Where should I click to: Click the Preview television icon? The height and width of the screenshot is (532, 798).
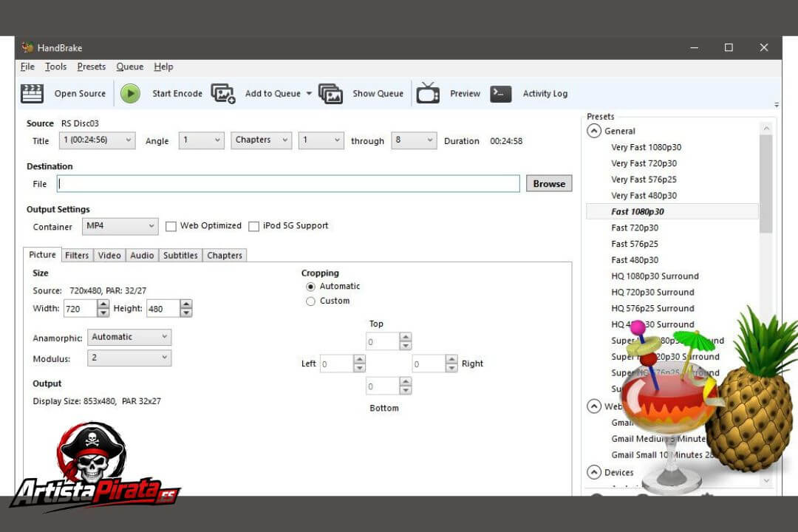click(428, 93)
